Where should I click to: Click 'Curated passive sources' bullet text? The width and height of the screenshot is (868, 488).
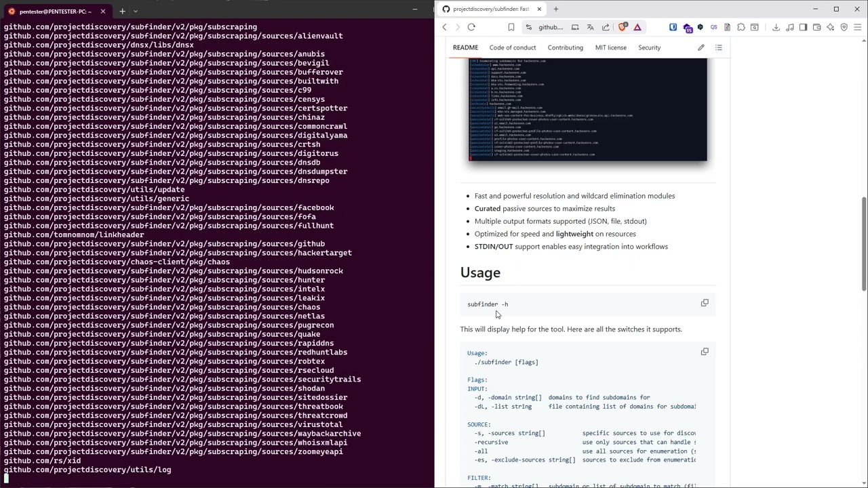coord(545,209)
